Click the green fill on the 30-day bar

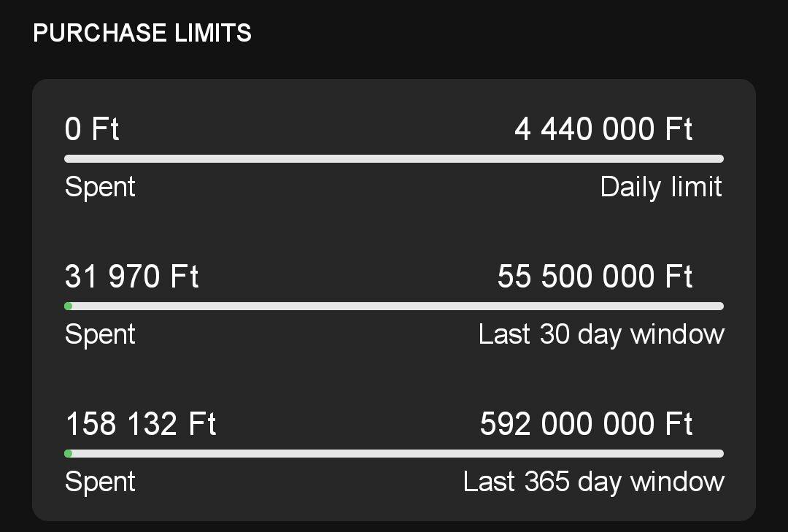(69, 307)
